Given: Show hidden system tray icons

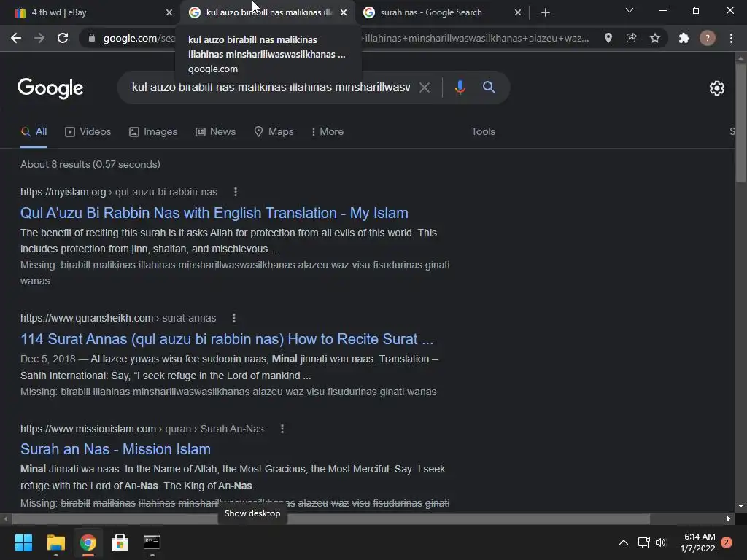Looking at the screenshot, I should point(623,542).
